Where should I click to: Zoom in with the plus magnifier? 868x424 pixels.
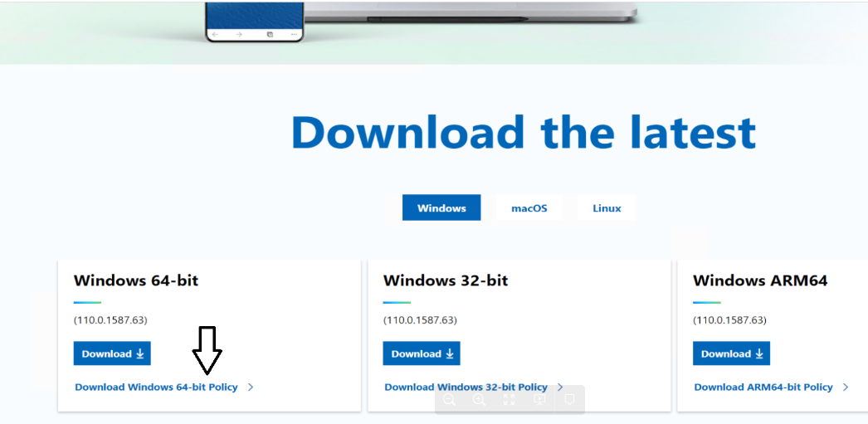480,400
